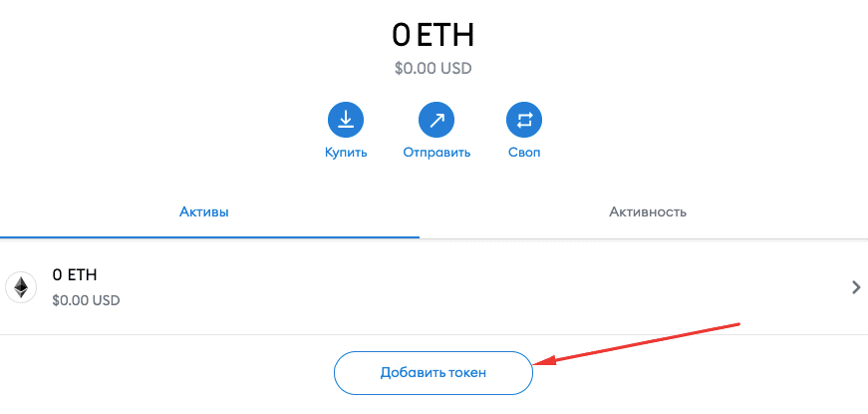Switch to the Активы tab
The height and width of the screenshot is (414, 868).
pyautogui.click(x=204, y=212)
